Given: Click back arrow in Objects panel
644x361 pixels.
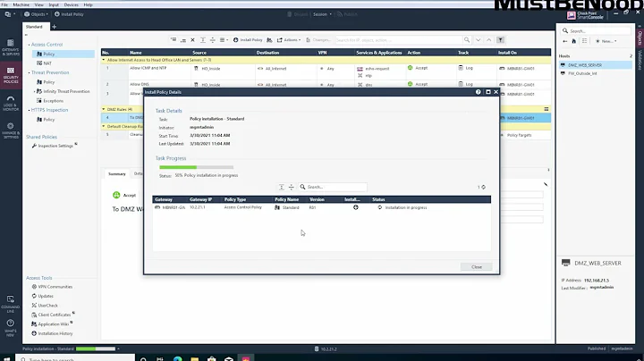Looking at the screenshot, I should pyautogui.click(x=564, y=41).
